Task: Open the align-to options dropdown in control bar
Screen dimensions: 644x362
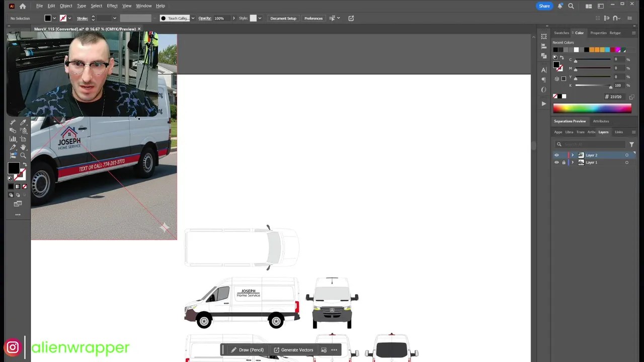Action: [338, 18]
